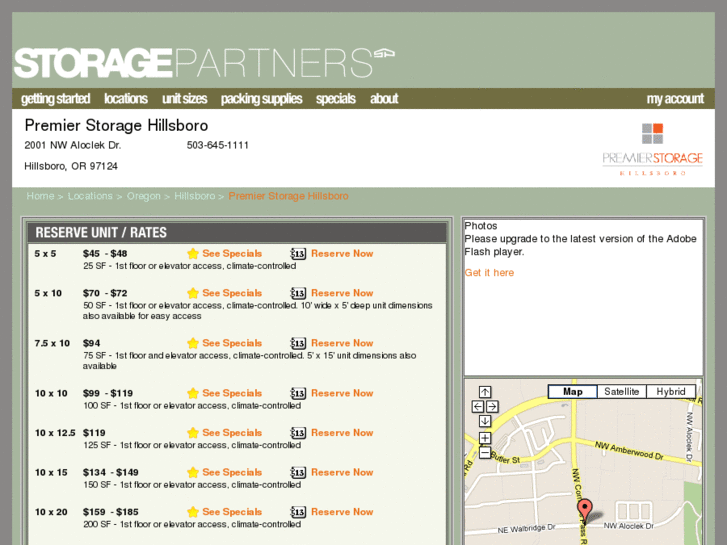Image resolution: width=727 pixels, height=545 pixels.
Task: Click Locations in the breadcrumb
Action: point(90,196)
